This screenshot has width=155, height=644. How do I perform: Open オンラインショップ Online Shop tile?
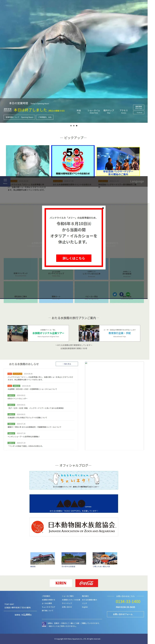tap(56, 269)
